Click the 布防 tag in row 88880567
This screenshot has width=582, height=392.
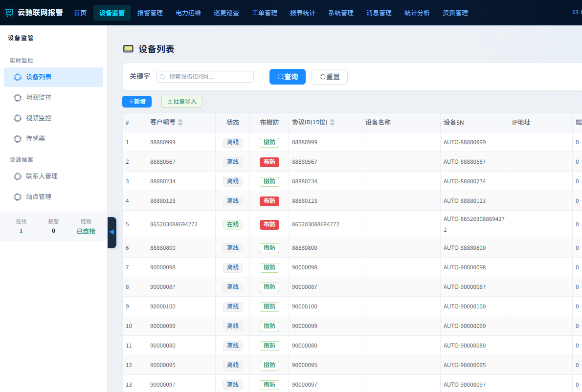point(269,162)
